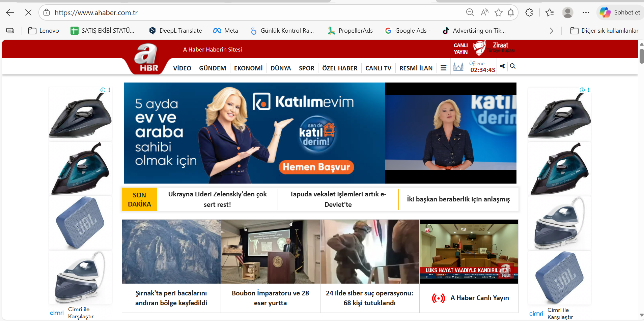Open the RESMİ İLAN section
The height and width of the screenshot is (321, 644).
click(x=416, y=68)
